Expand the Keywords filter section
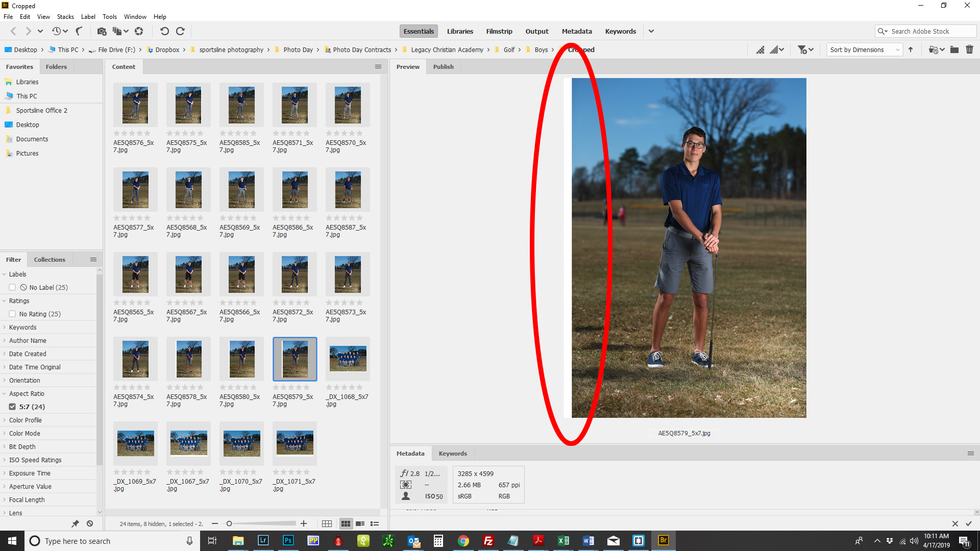The height and width of the screenshot is (551, 980). (x=5, y=327)
